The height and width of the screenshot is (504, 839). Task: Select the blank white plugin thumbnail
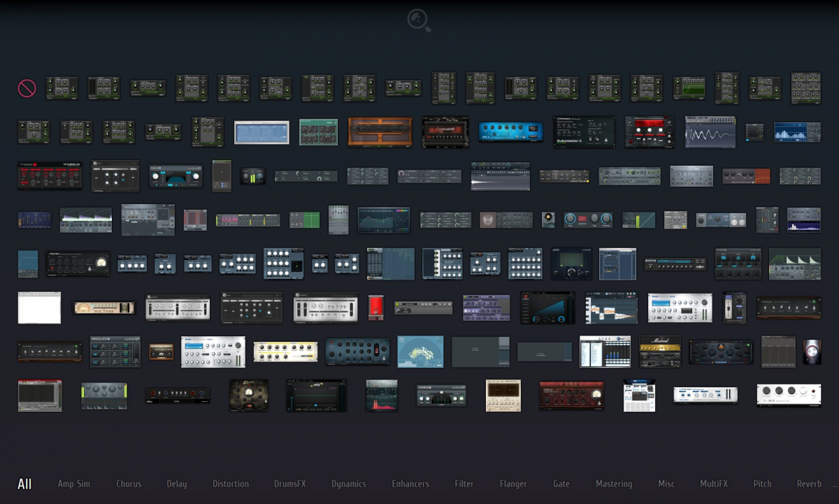(x=39, y=308)
